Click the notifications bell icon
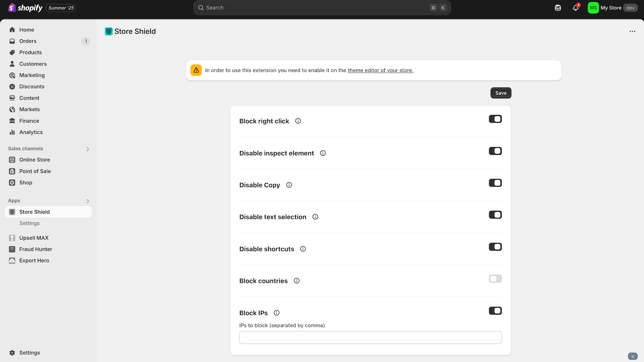The image size is (644, 362). [576, 8]
